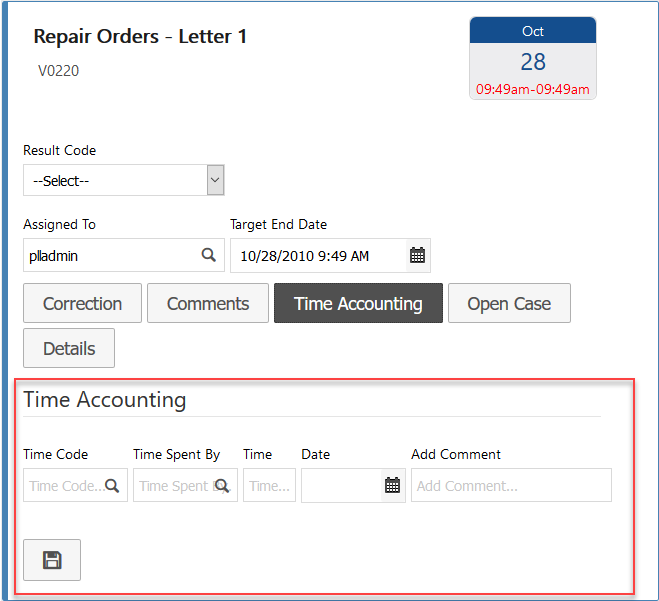Open the Target End Date calendar picker
This screenshot has width=659, height=601.
[417, 255]
